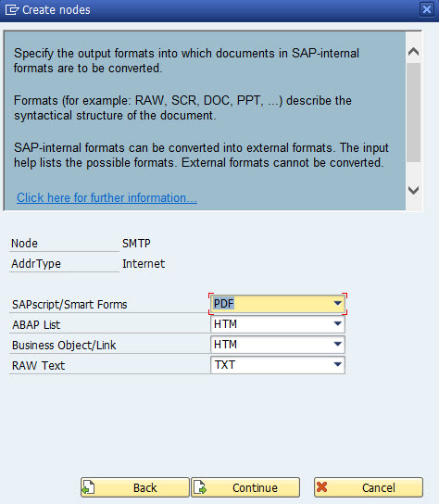Go to the previous step with Back

[x=135, y=487]
